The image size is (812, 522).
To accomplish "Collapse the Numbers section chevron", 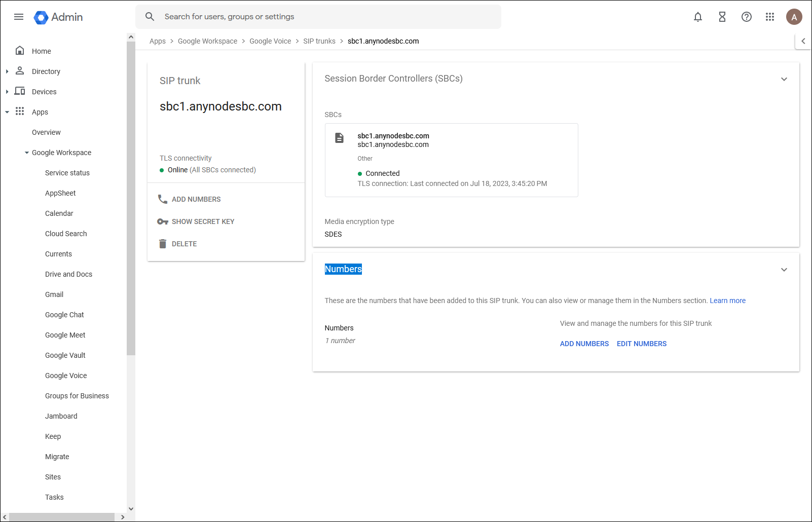I will [x=784, y=270].
